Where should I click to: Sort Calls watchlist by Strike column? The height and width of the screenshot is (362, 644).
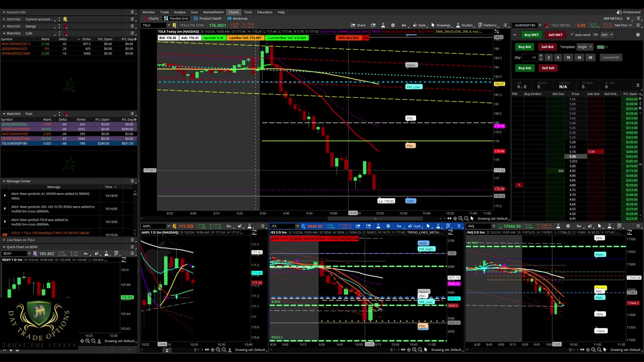point(87,39)
